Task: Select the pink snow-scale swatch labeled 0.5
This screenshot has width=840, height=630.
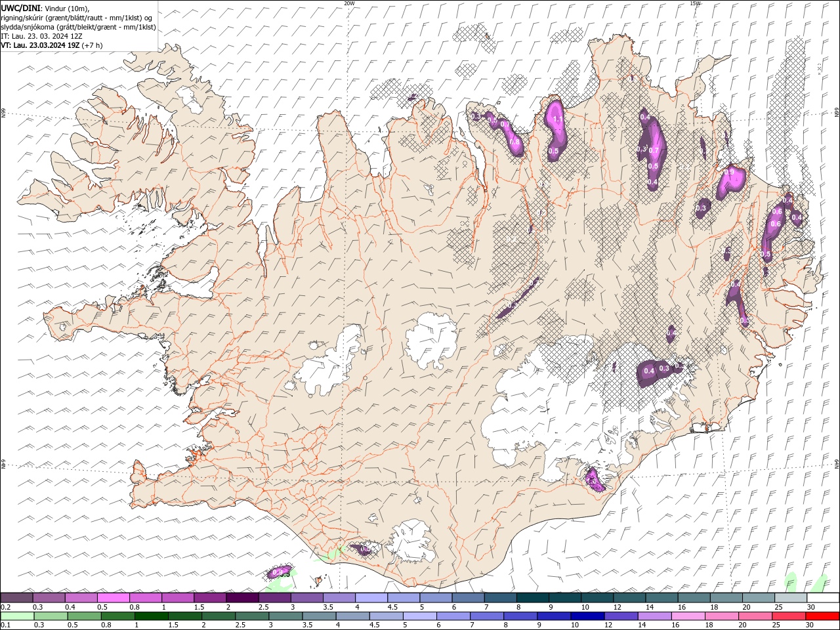Action: (x=113, y=598)
